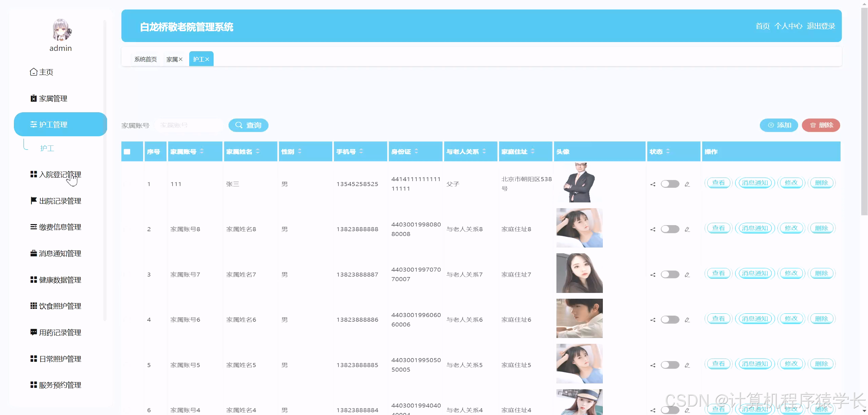Open the 护工 submenu item
Image resolution: width=868 pixels, height=415 pixels.
pos(47,148)
